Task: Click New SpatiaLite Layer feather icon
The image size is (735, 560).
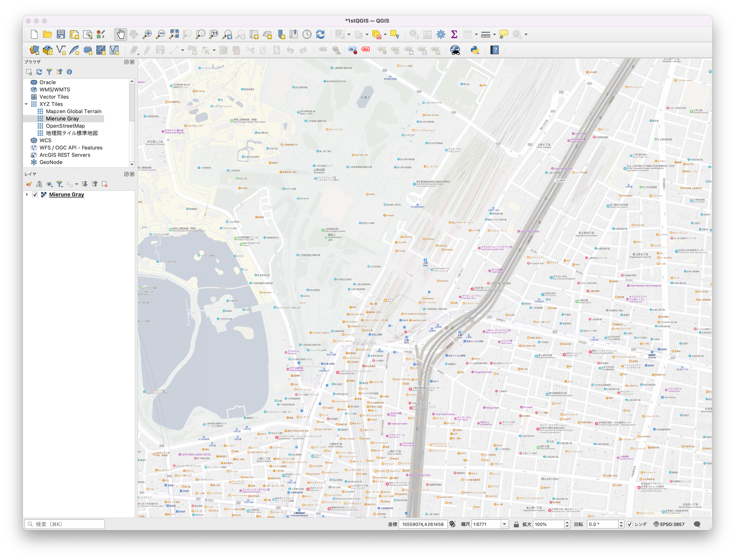Action: [x=74, y=50]
